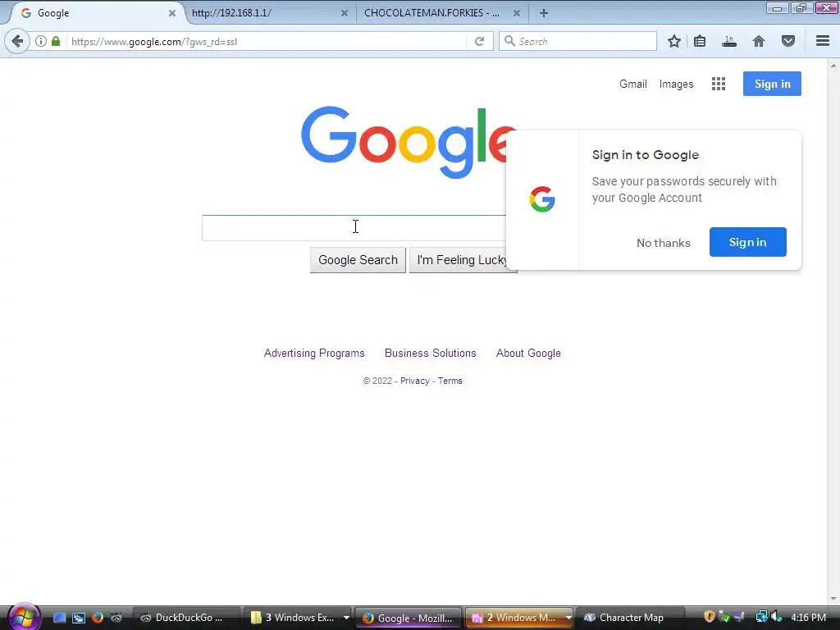Image resolution: width=840 pixels, height=630 pixels.
Task: Open DuckDuckGo taskbar window
Action: (x=186, y=618)
